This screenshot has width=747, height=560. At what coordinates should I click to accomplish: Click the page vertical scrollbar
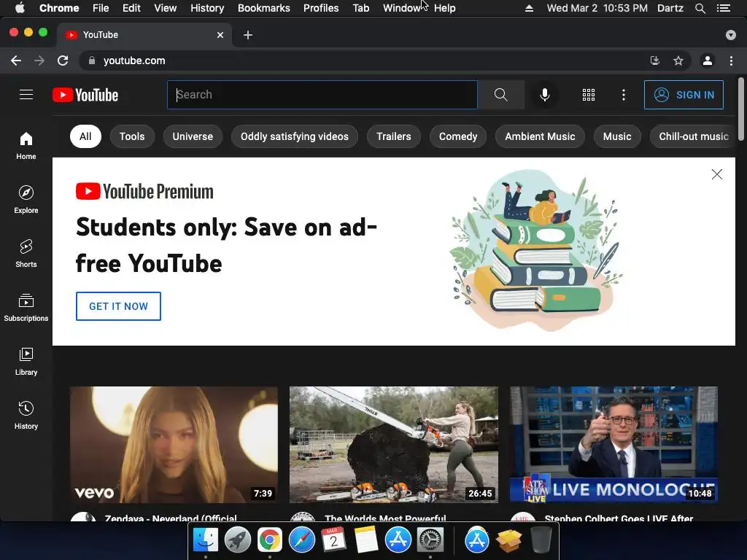(x=741, y=109)
